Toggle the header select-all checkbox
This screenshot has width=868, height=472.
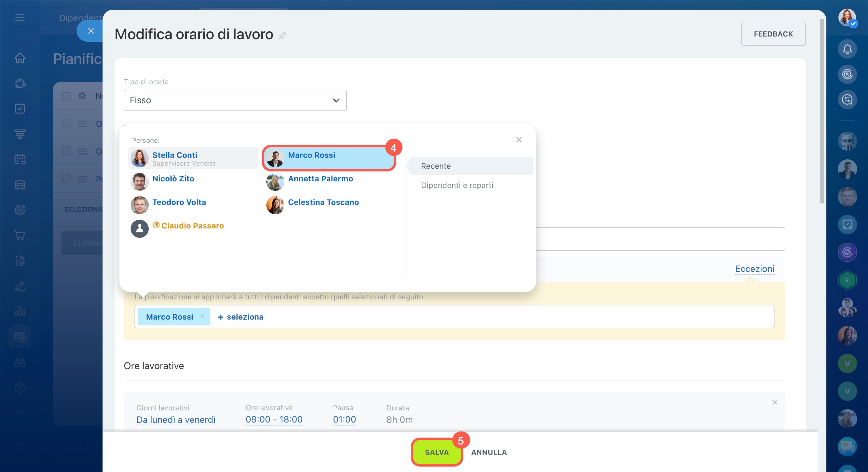66,96
